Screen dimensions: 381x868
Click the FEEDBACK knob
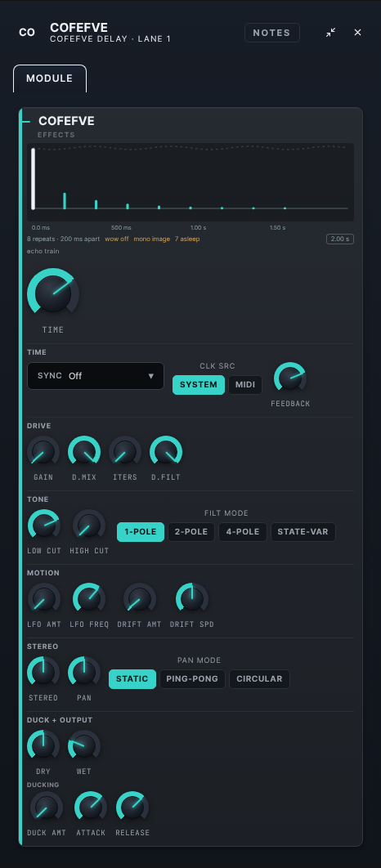[x=290, y=378]
